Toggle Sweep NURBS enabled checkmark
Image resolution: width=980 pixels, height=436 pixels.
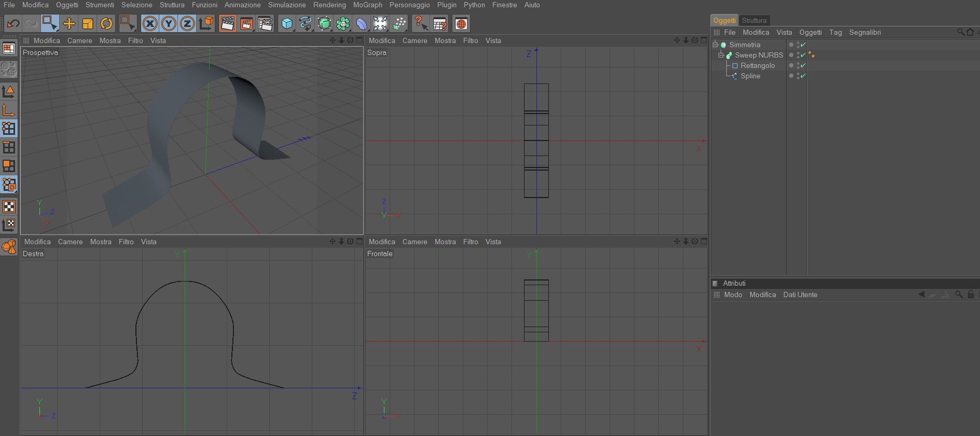(803, 55)
